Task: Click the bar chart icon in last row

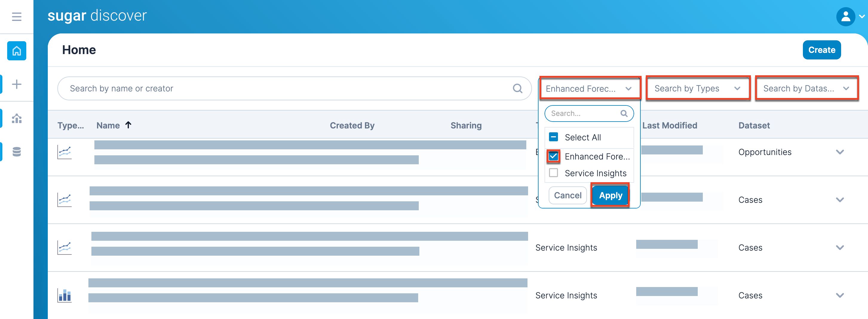Action: click(64, 295)
